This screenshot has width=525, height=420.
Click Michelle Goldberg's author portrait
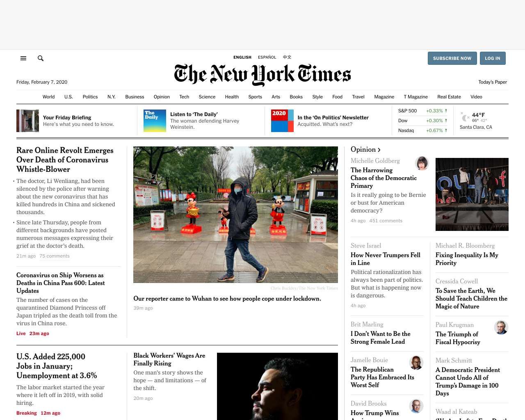point(422,163)
